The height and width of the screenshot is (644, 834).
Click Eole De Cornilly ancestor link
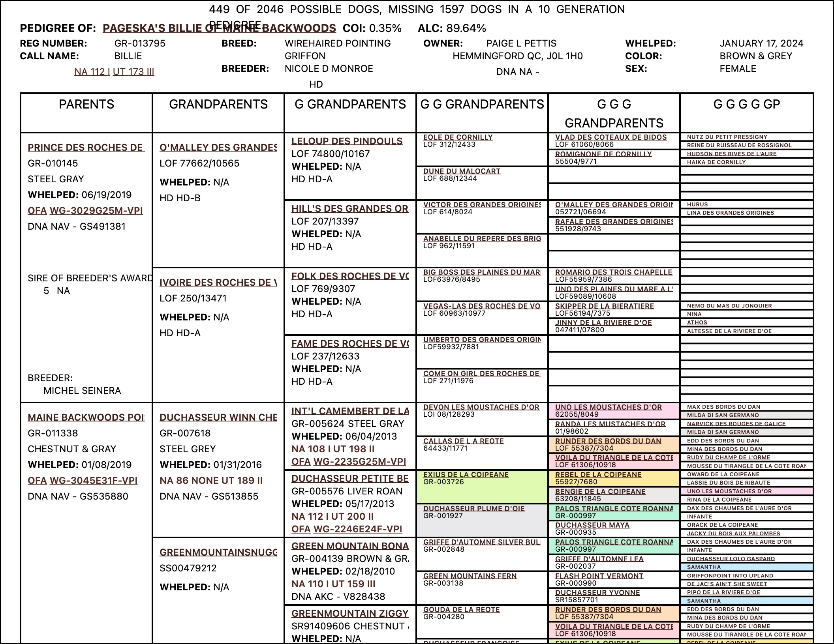click(458, 137)
